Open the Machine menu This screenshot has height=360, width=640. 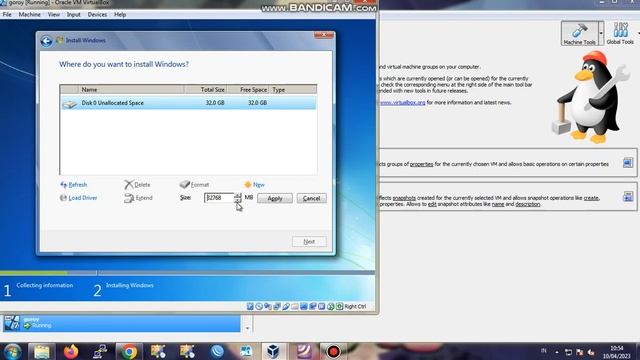coord(29,14)
